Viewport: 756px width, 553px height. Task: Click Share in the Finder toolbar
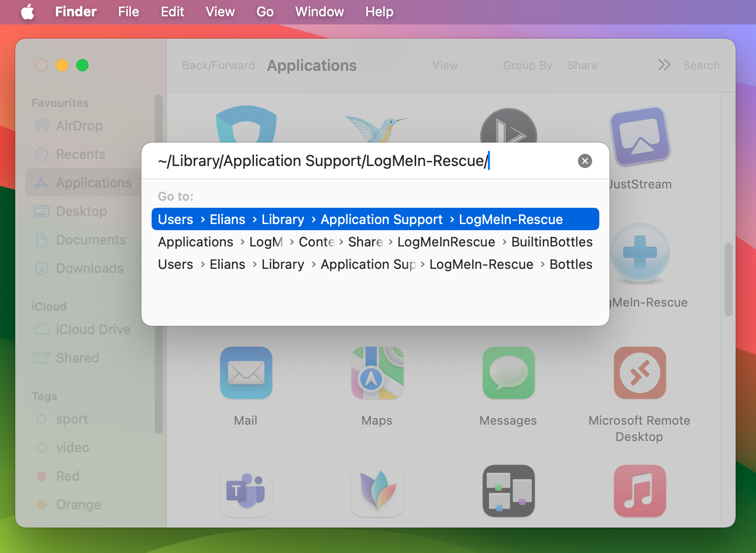pos(583,65)
